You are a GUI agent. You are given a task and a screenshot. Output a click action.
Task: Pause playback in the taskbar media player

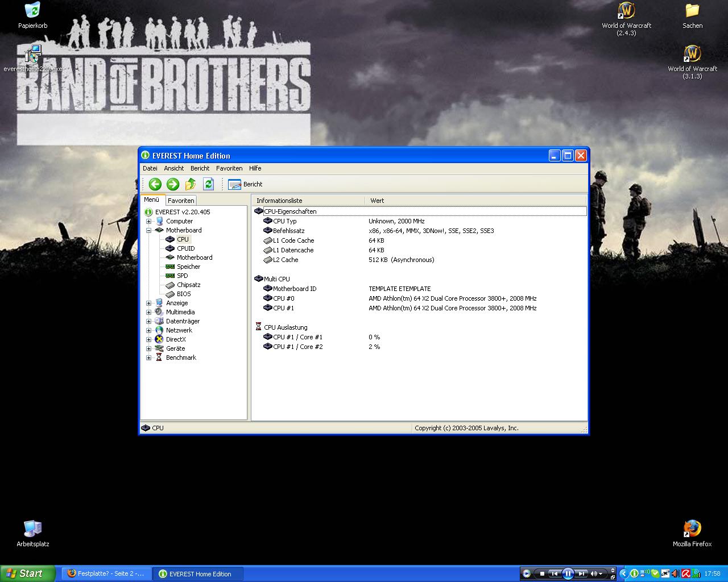[x=568, y=573]
